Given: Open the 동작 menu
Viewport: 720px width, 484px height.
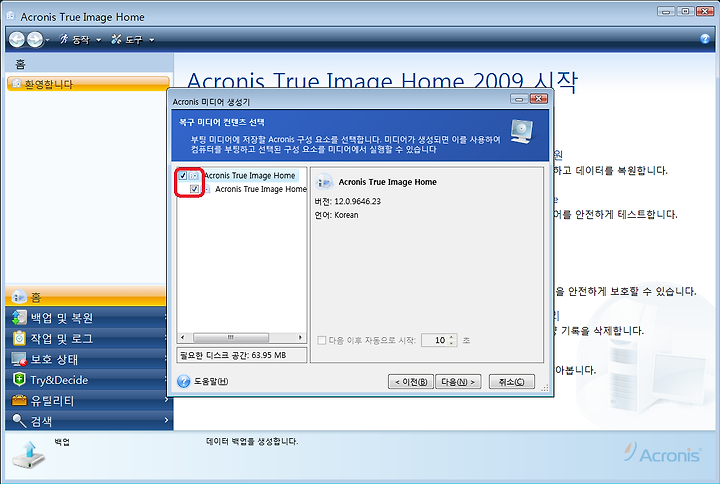Looking at the screenshot, I should [80, 40].
